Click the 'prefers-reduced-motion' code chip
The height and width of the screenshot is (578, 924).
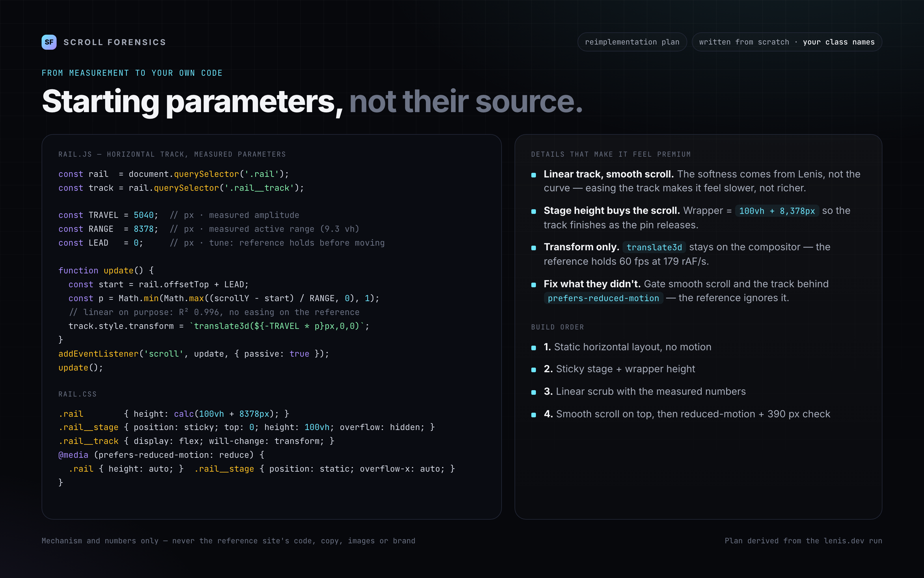coord(603,298)
